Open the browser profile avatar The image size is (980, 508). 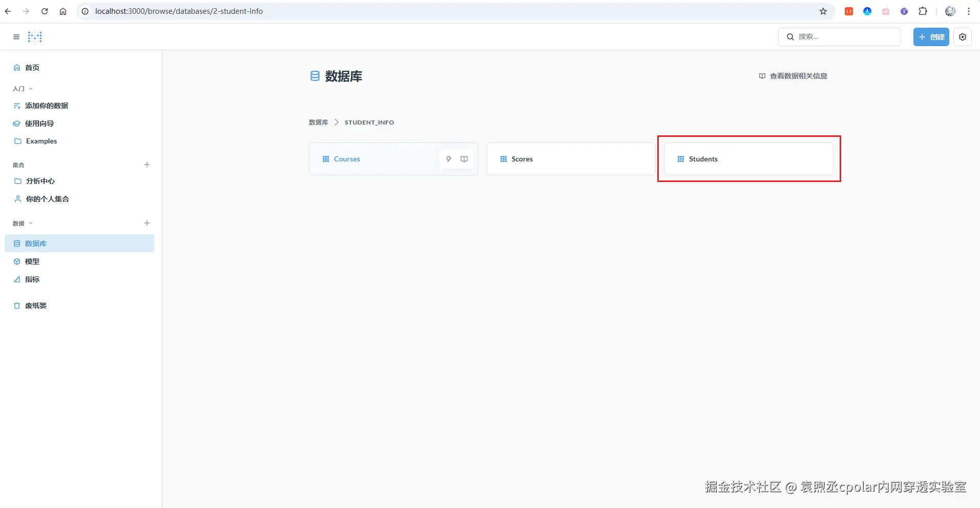pyautogui.click(x=950, y=11)
